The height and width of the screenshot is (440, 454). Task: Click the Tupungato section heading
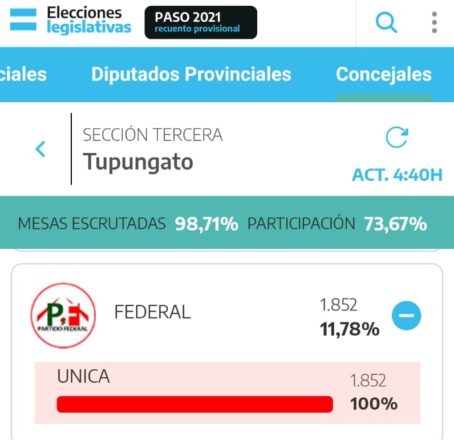pos(138,162)
